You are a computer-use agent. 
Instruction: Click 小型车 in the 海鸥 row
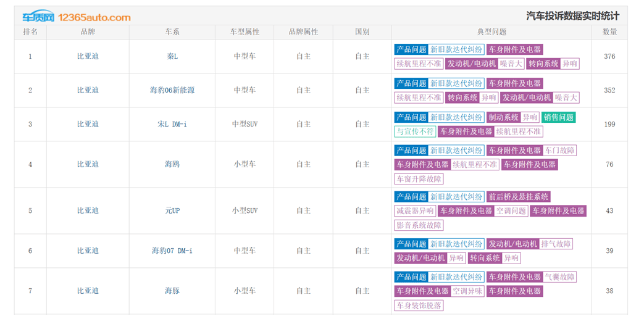245,165
